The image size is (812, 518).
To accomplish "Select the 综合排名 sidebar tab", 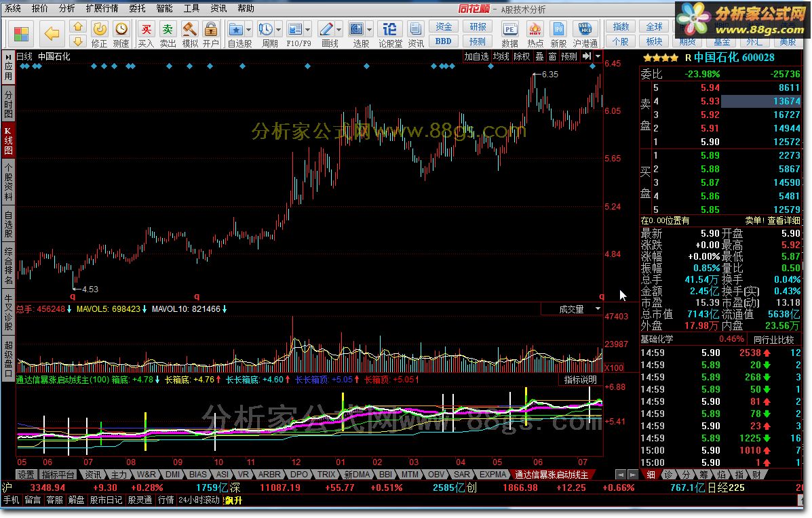I will click(8, 266).
